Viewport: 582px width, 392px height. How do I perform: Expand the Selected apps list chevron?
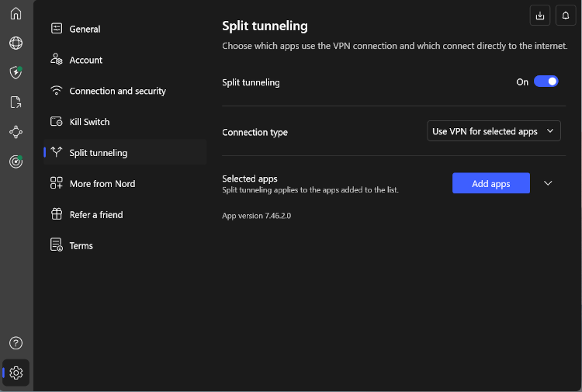pos(548,183)
